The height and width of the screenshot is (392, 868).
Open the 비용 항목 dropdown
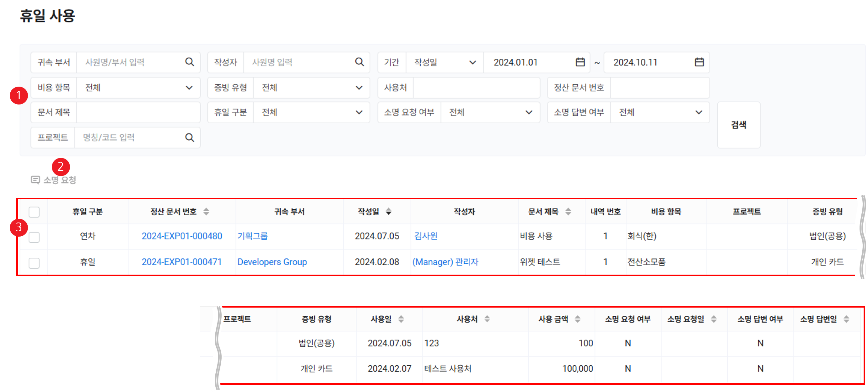pos(138,88)
